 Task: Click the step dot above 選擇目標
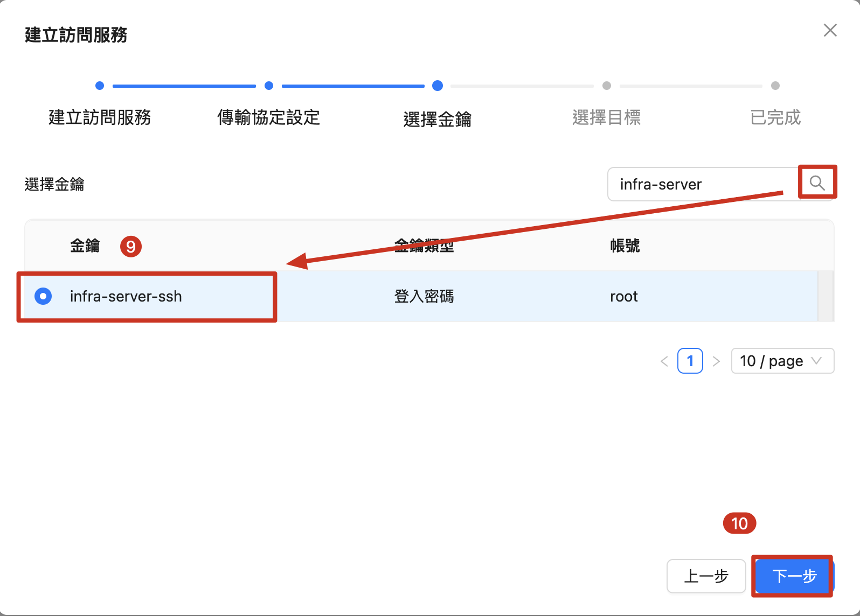607,86
